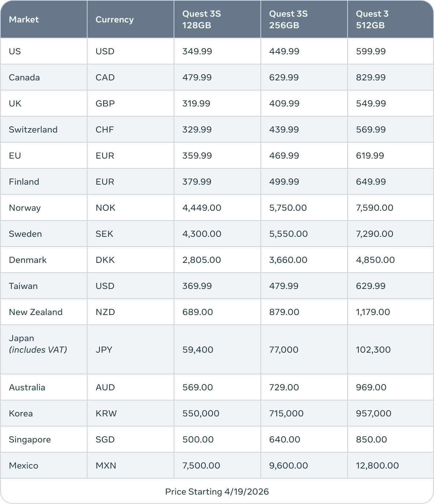This screenshot has width=434, height=504.
Task: Select New Zealand's 1,179.00 price
Action: [x=373, y=312]
